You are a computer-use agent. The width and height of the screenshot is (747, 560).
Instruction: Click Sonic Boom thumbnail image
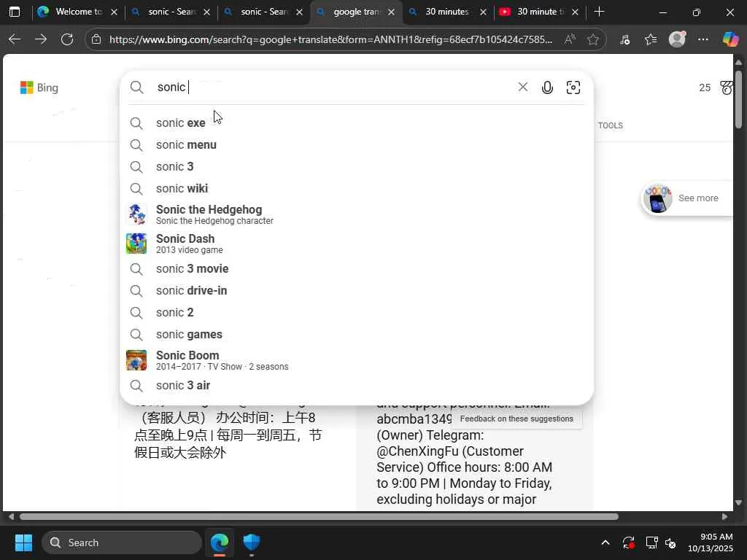pos(136,360)
